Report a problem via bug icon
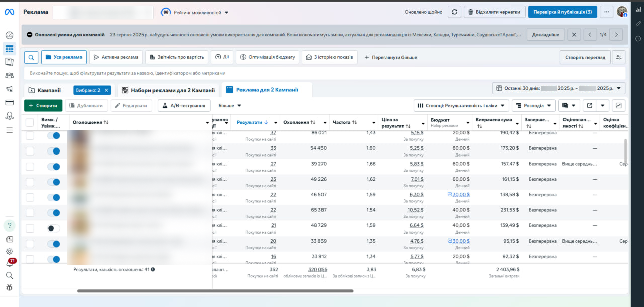 pyautogui.click(x=9, y=287)
